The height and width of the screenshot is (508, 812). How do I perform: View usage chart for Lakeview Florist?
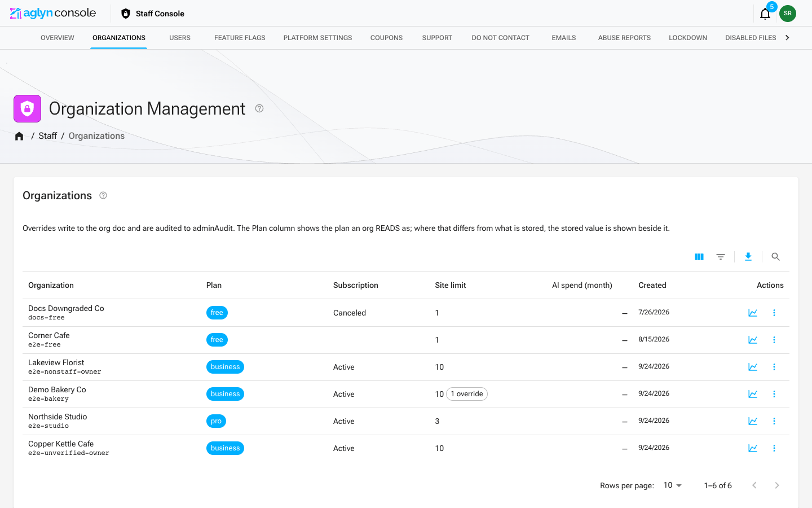(x=753, y=367)
